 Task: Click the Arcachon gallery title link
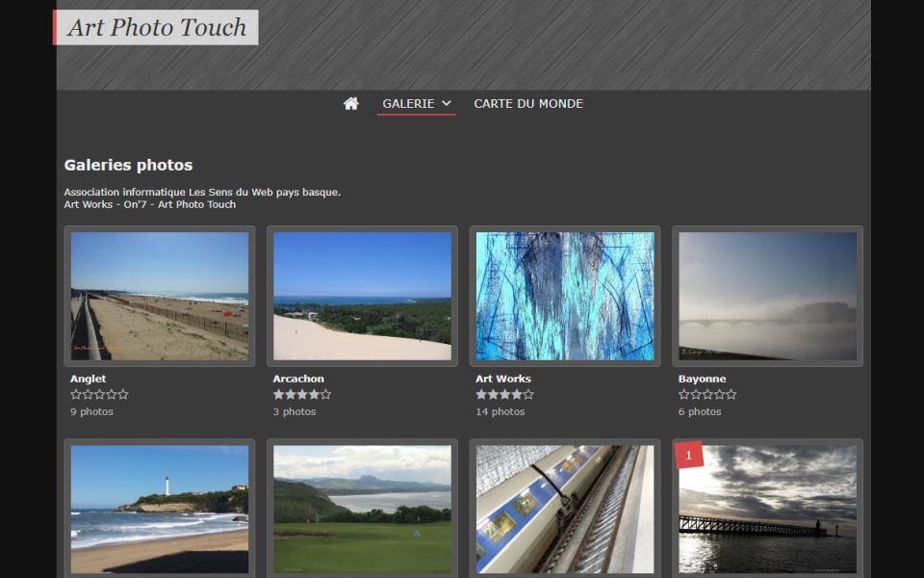(x=298, y=379)
